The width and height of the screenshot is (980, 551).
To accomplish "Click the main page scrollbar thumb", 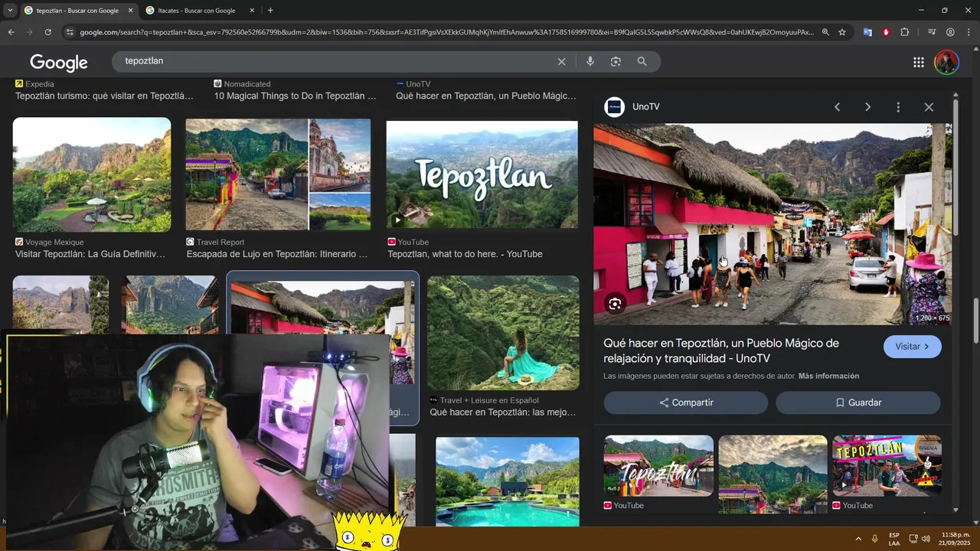I will [975, 321].
